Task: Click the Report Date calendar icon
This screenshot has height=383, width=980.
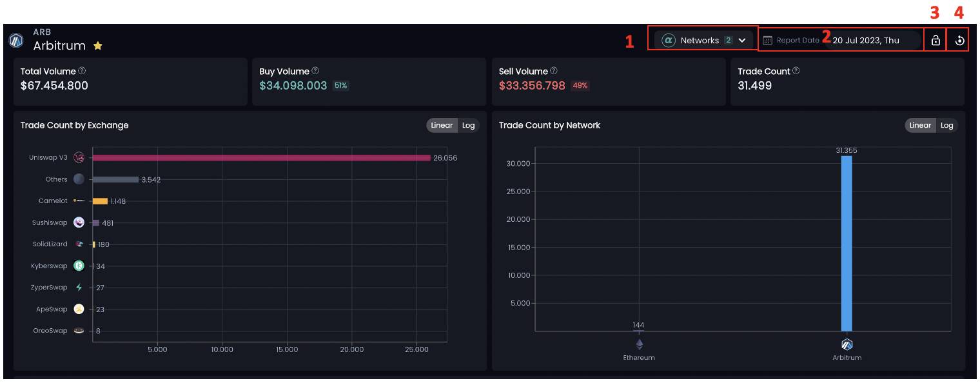Action: click(x=767, y=41)
